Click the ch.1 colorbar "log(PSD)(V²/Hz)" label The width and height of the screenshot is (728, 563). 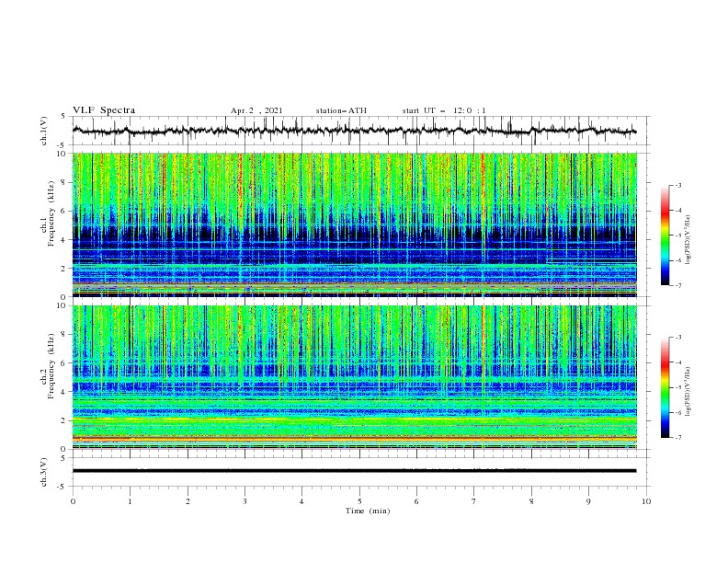click(x=688, y=240)
